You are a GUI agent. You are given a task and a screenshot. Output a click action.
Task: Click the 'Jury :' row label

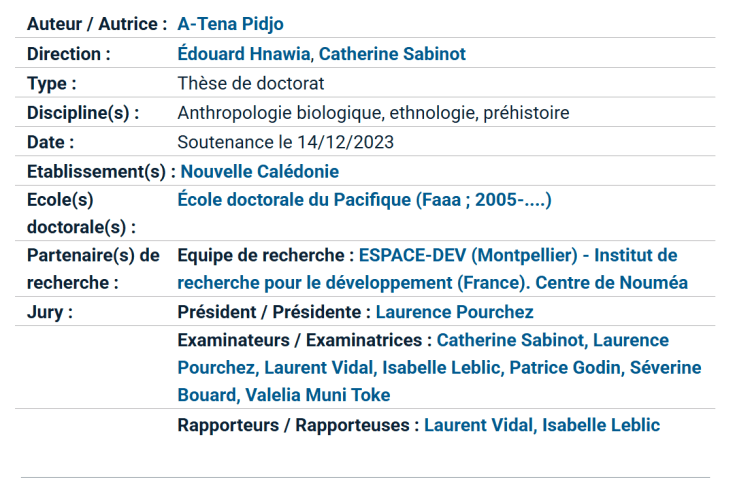coord(51,312)
